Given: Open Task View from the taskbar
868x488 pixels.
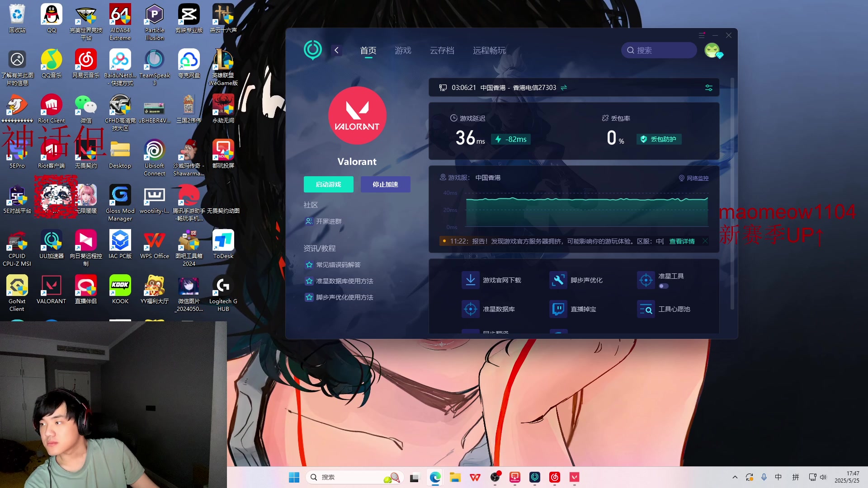Looking at the screenshot, I should (x=414, y=477).
